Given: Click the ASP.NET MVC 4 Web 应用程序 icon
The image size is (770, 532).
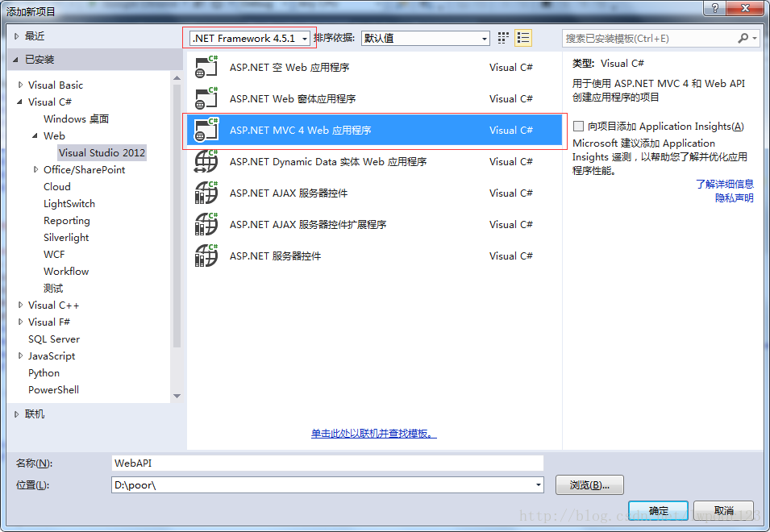Looking at the screenshot, I should (206, 130).
